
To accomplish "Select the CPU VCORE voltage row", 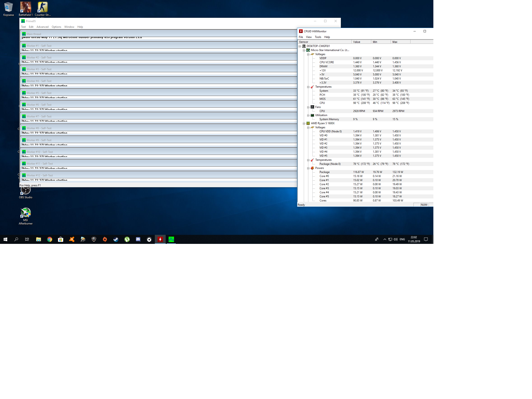I will (x=327, y=62).
